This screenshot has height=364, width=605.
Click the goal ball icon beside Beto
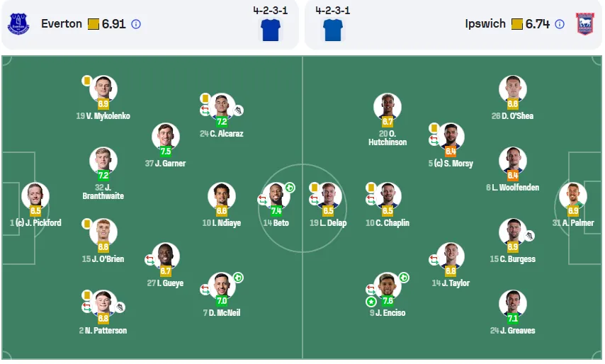(x=290, y=188)
